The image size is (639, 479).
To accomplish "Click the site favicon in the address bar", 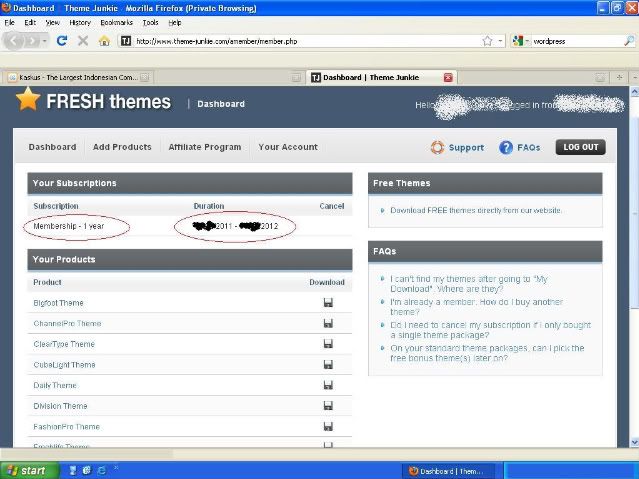I will [x=126, y=41].
